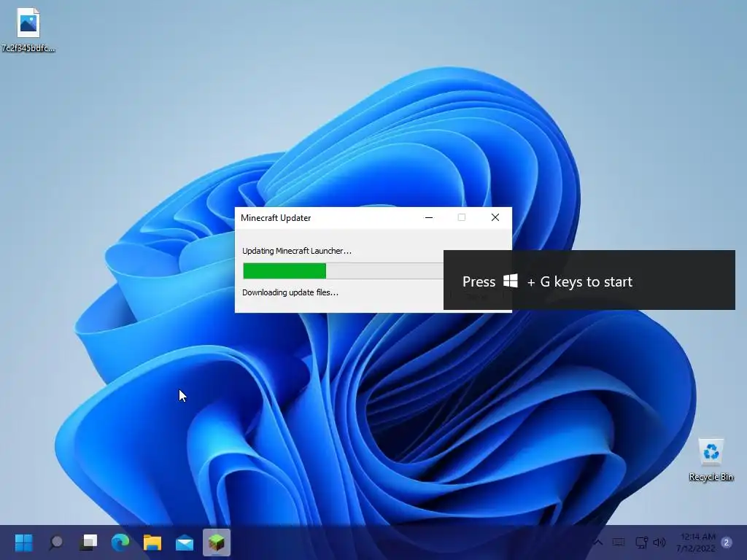
Task: Close the Minecraft Updater window
Action: (x=495, y=217)
